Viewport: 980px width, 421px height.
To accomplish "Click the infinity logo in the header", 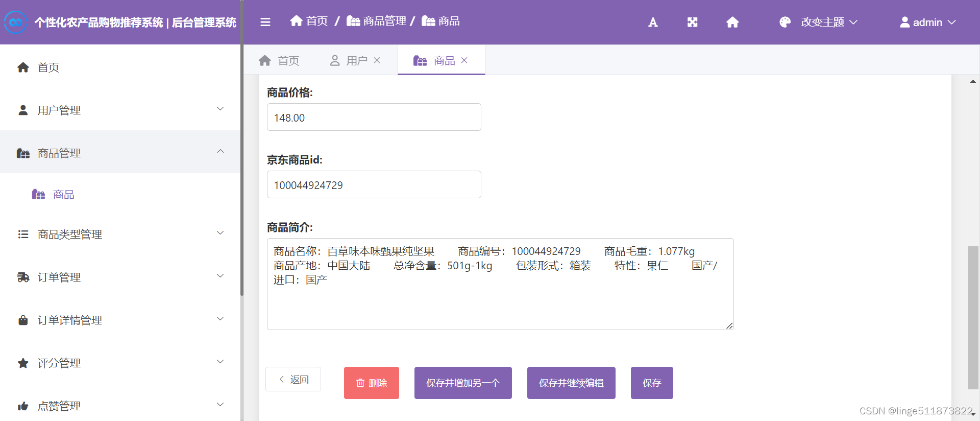I will pos(15,22).
